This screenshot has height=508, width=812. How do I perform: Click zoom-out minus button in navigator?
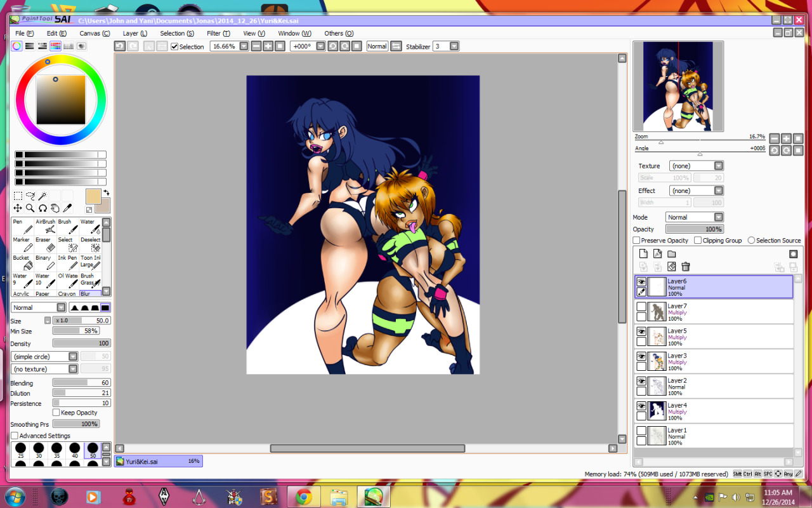(x=774, y=138)
